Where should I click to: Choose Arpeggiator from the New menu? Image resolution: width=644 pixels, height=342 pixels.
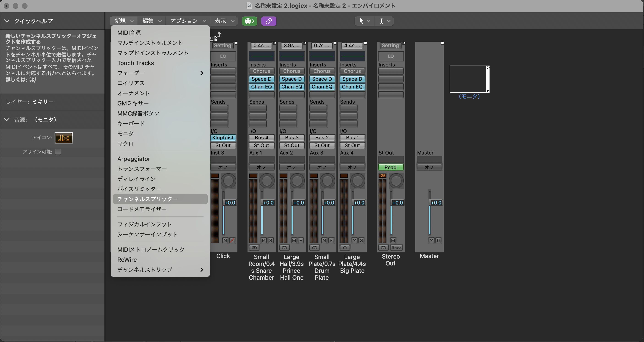click(134, 159)
